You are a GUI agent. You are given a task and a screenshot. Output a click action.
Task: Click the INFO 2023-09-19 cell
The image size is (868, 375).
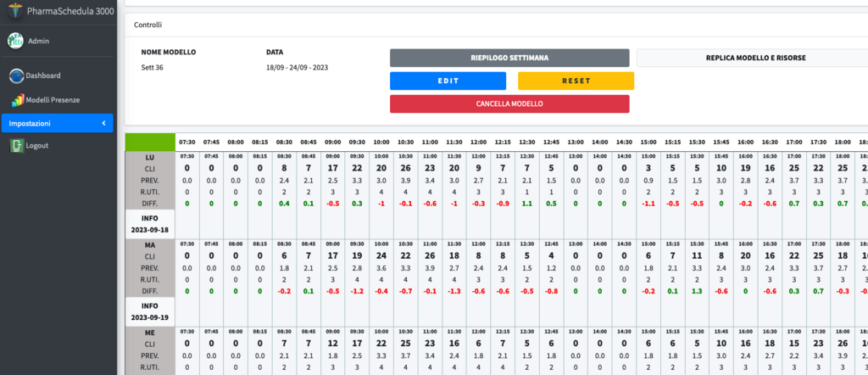point(150,311)
